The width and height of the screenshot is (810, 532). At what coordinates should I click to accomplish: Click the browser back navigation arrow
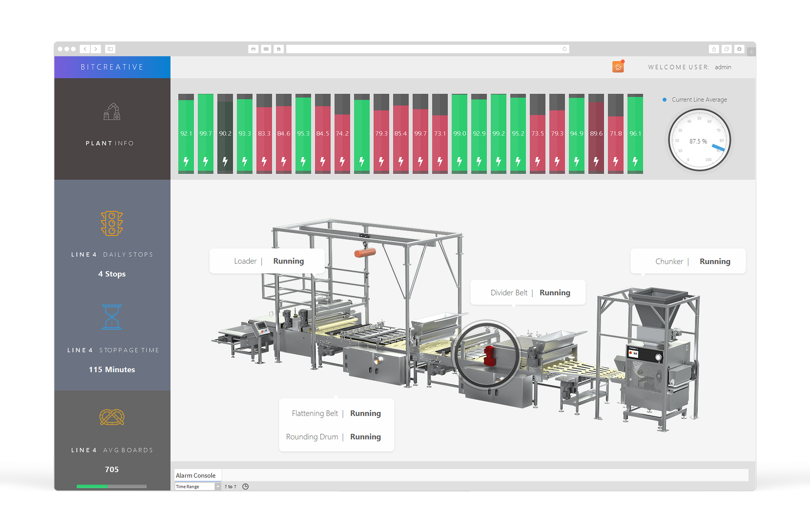pos(85,49)
